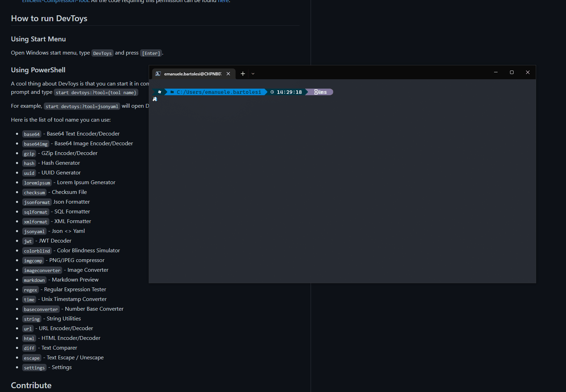Screen dimensions: 566x392
Task: Minimize the Windows Terminal window
Action: (496, 72)
